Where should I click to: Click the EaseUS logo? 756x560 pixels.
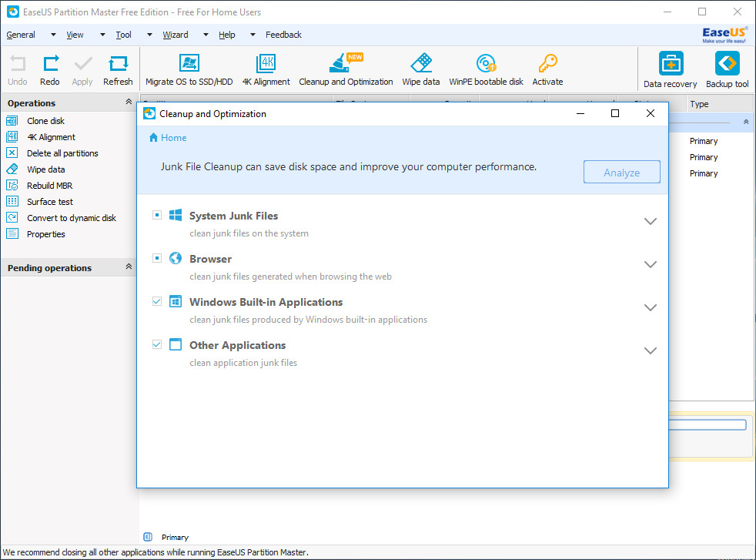(x=724, y=34)
